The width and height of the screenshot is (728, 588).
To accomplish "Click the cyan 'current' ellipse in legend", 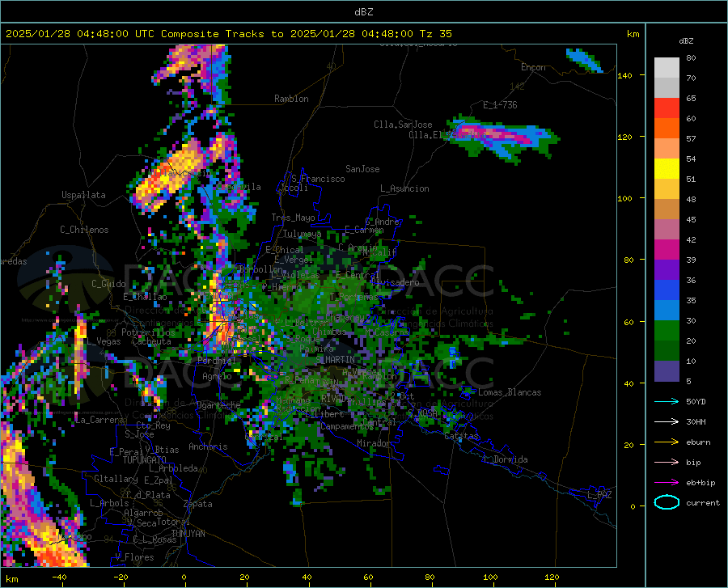I will (x=667, y=502).
